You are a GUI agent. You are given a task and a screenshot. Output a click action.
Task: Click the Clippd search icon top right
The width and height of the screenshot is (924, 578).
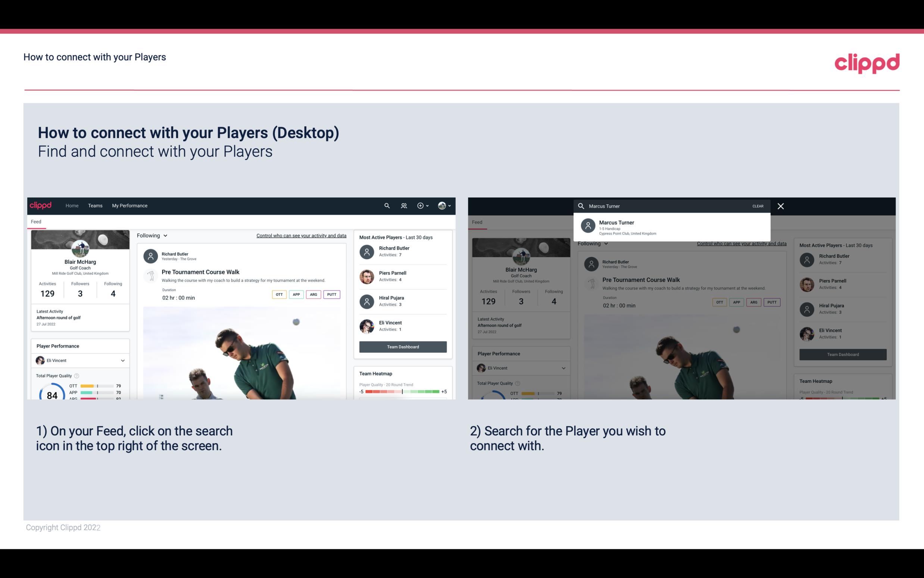point(386,205)
